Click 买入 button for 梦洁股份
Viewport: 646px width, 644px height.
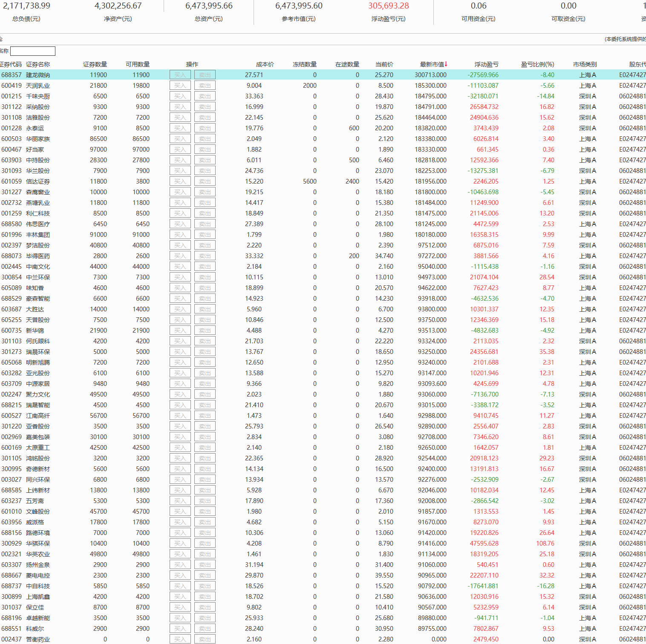click(180, 245)
